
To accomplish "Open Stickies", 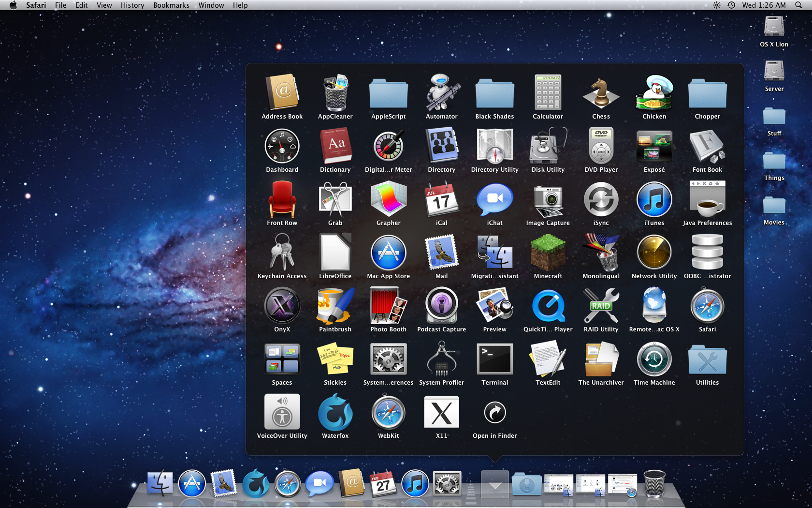I will click(x=335, y=359).
